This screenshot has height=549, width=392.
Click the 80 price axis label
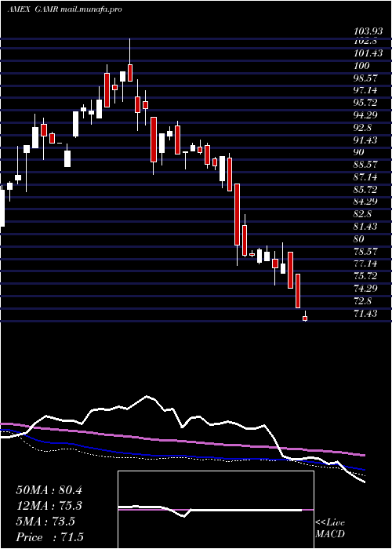(359, 239)
